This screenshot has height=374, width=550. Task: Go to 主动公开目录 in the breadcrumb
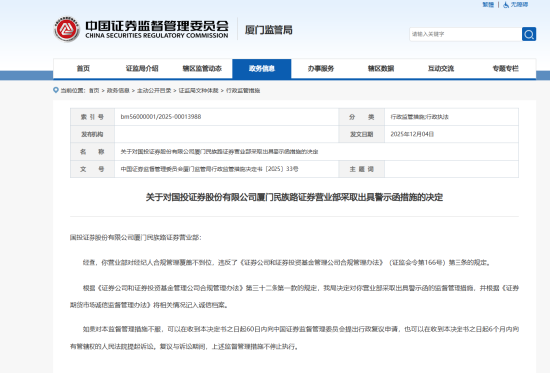coord(154,91)
